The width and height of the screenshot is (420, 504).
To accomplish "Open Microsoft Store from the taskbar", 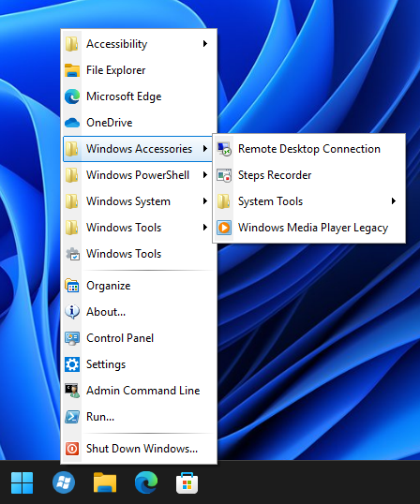I will 187,482.
